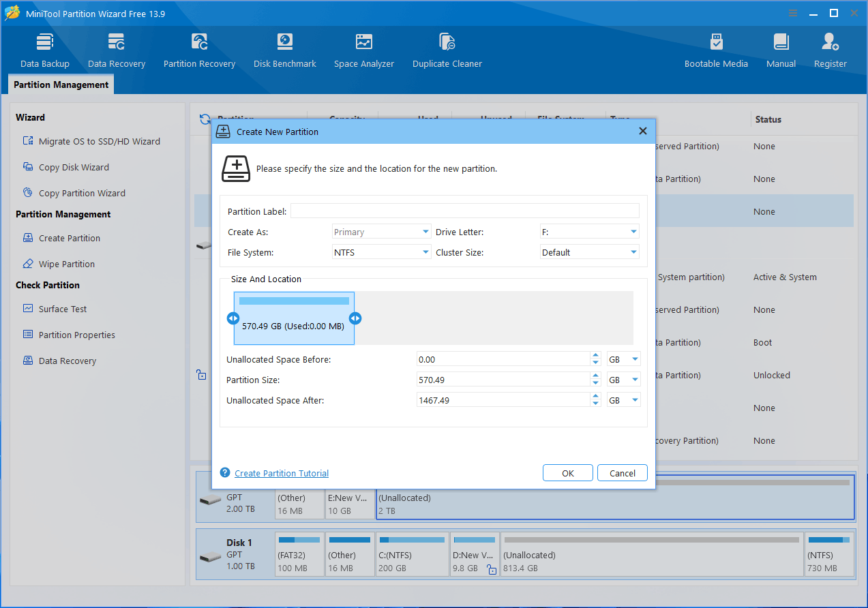Select the 813.4 GB Unallocated block on Disk 1

tap(652, 554)
